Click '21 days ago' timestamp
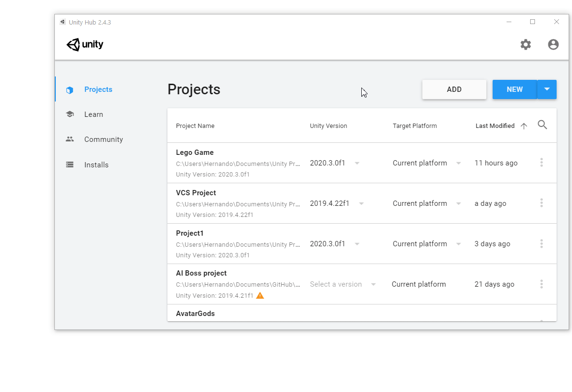 point(494,284)
